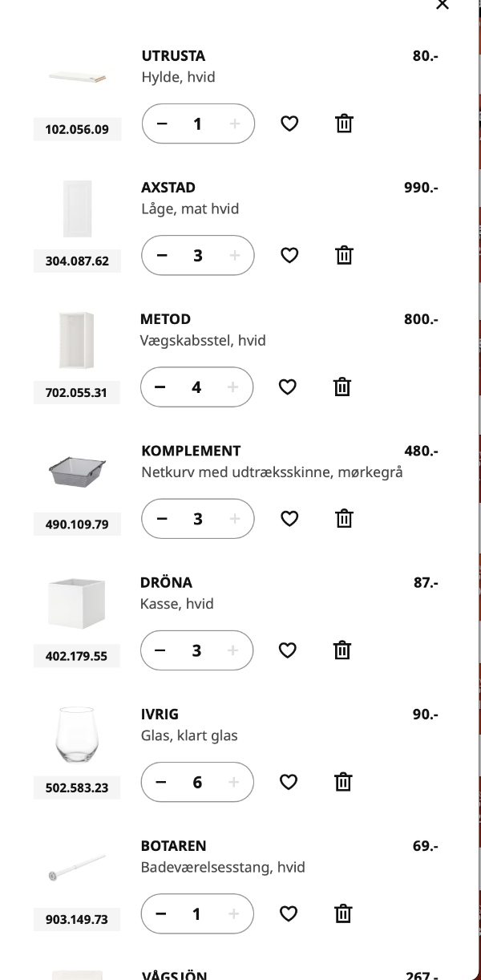This screenshot has width=481, height=980.
Task: Add UTRUSTA shelf to favorites
Action: pos(289,124)
